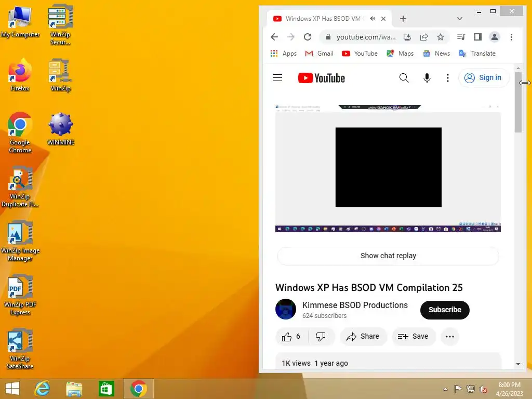Select WinZip Image Manager desktop icon
This screenshot has width=532, height=399.
(x=20, y=241)
